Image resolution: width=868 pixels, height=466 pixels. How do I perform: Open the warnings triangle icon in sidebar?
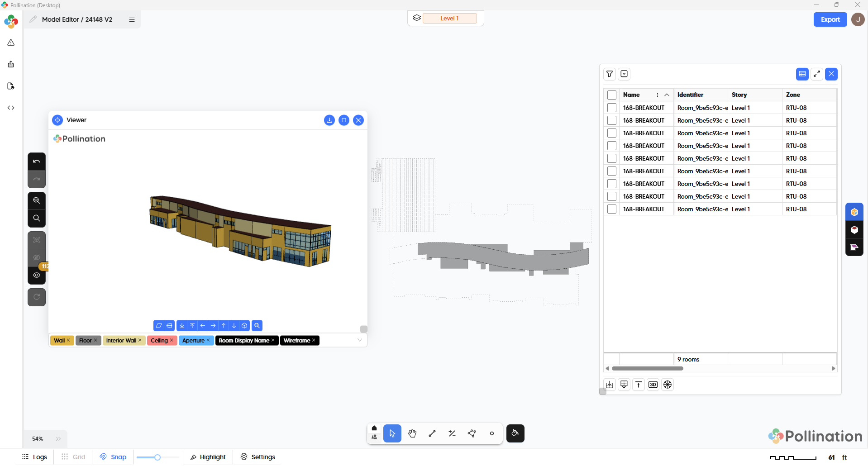(11, 43)
